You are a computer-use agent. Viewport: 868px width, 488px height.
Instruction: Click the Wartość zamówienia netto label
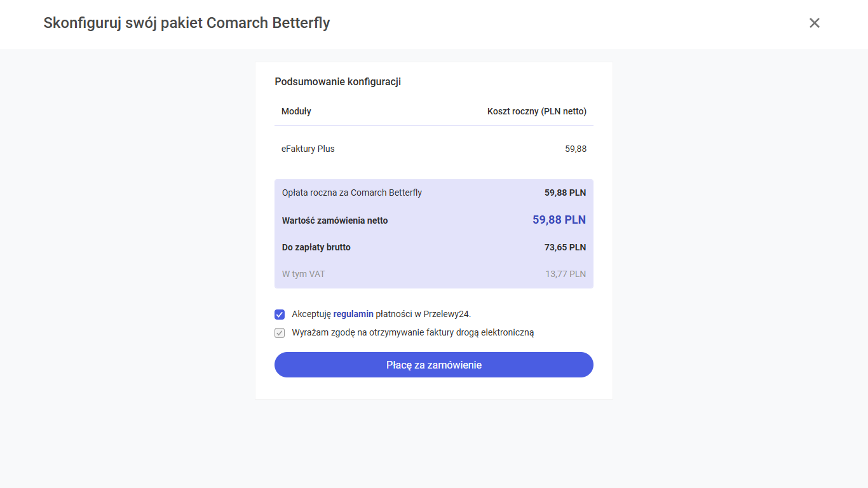pyautogui.click(x=335, y=220)
